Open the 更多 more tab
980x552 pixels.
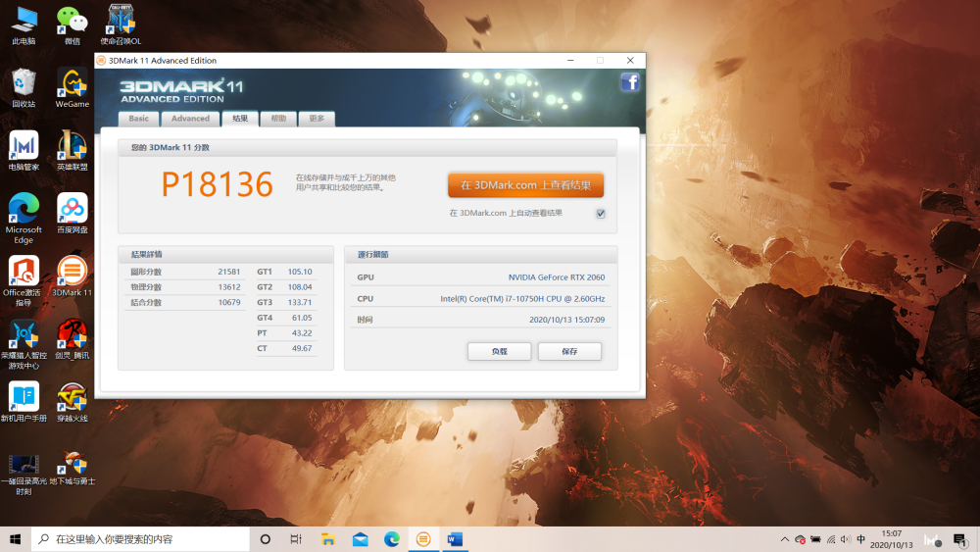coord(317,119)
